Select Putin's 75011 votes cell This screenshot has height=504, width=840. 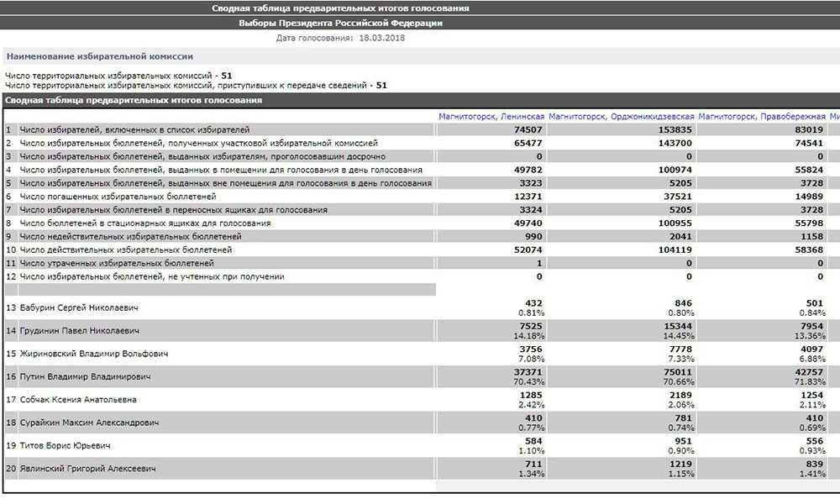click(676, 372)
